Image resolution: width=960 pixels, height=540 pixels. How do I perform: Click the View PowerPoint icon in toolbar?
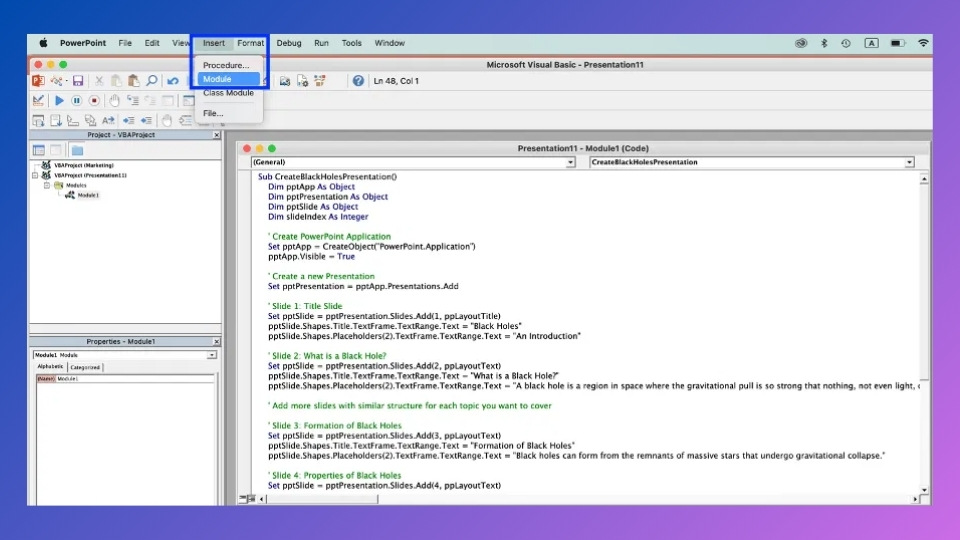click(x=38, y=81)
